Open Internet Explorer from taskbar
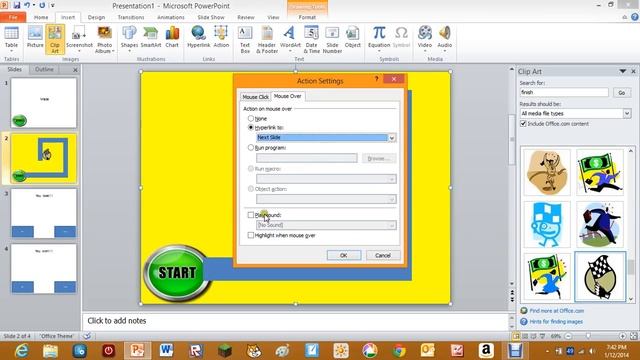Viewport: 640px width, 360px height. pyautogui.click(x=21, y=351)
